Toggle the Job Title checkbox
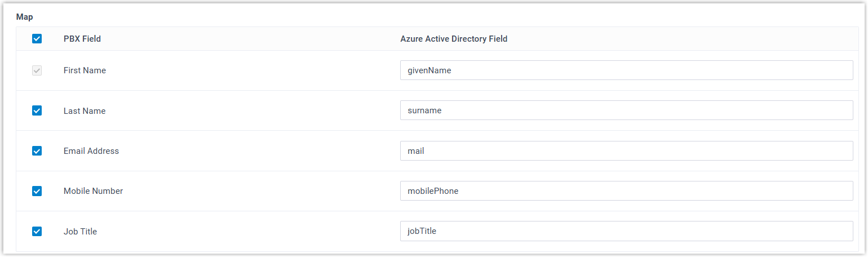The width and height of the screenshot is (868, 257). point(37,231)
